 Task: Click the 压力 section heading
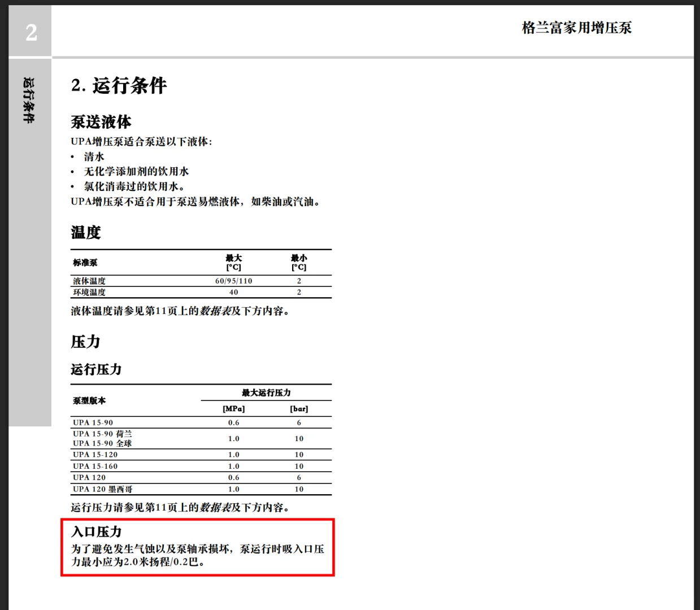(x=84, y=342)
